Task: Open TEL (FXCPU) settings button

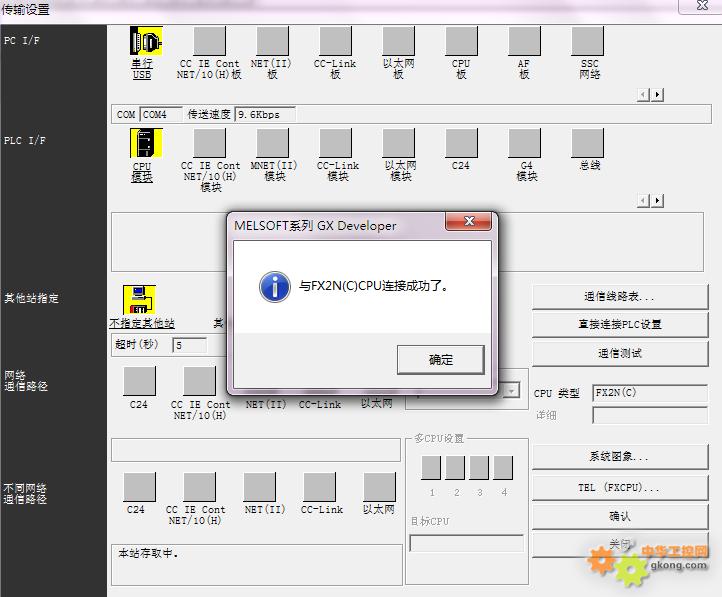Action: coord(620,487)
